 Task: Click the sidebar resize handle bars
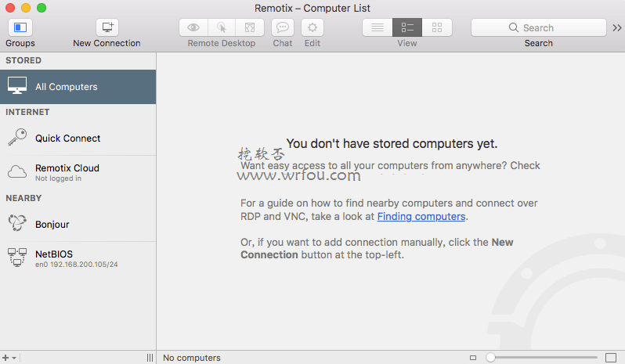pos(150,358)
